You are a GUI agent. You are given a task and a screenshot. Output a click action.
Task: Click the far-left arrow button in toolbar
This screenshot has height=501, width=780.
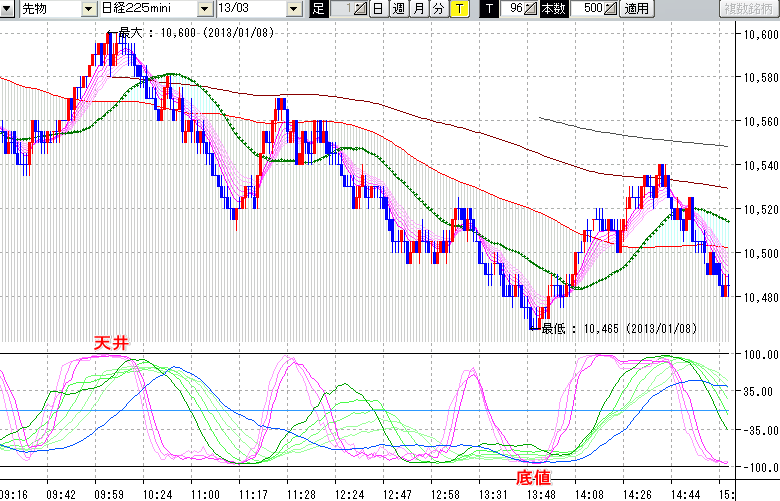8,9
